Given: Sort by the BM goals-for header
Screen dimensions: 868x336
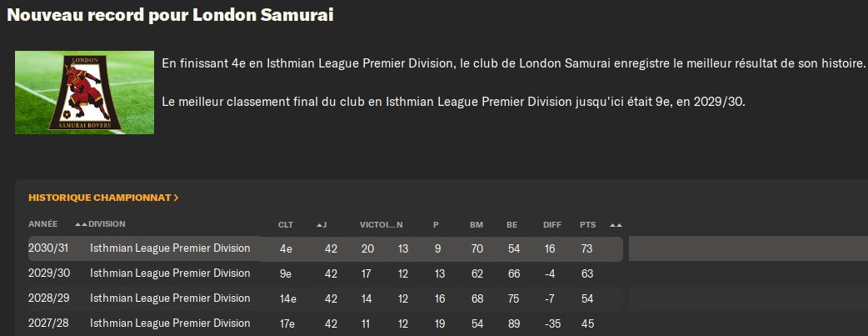Looking at the screenshot, I should coord(476,224).
